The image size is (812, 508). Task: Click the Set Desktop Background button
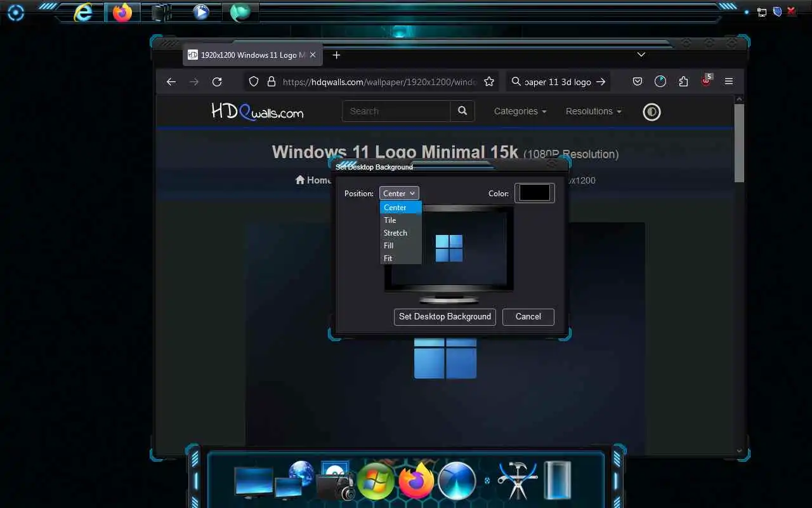pos(445,317)
